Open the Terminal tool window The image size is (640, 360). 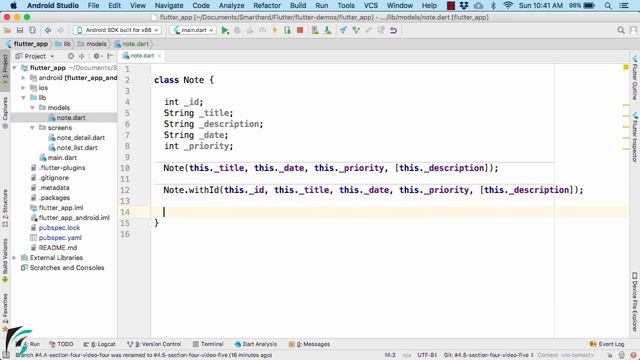[x=208, y=344]
